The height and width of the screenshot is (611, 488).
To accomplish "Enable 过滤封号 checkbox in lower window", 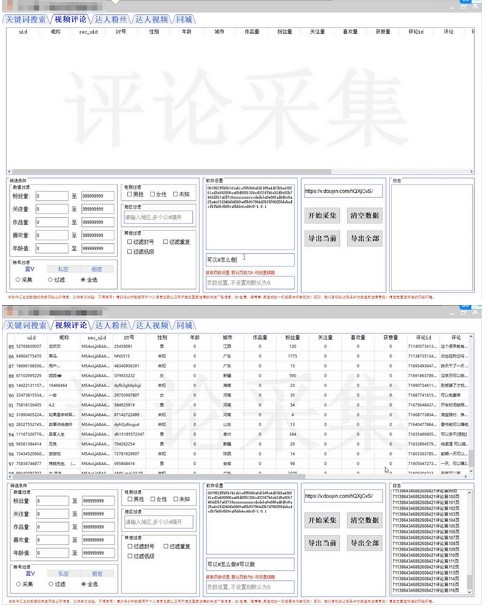I will pos(130,547).
